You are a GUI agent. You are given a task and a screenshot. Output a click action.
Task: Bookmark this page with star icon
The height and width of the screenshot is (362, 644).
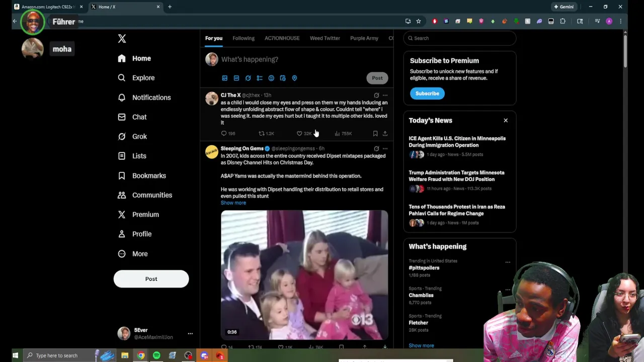point(418,21)
